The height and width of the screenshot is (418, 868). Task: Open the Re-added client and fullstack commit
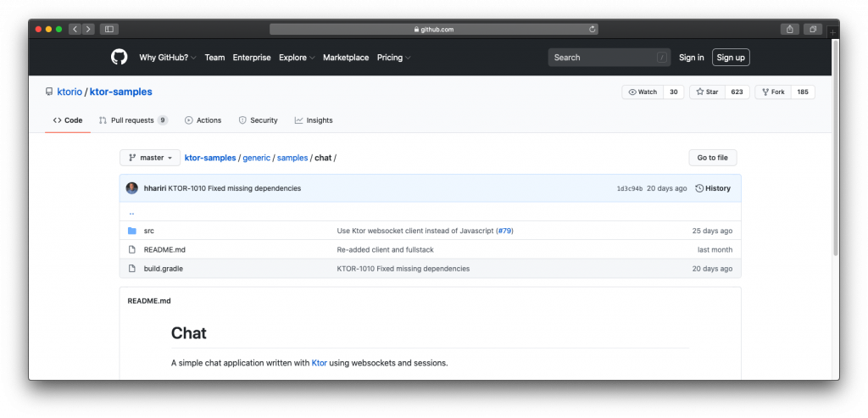[x=386, y=249]
